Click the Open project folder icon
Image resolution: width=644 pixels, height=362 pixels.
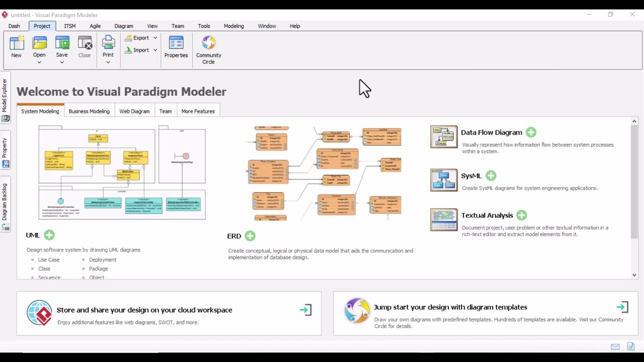pyautogui.click(x=39, y=43)
